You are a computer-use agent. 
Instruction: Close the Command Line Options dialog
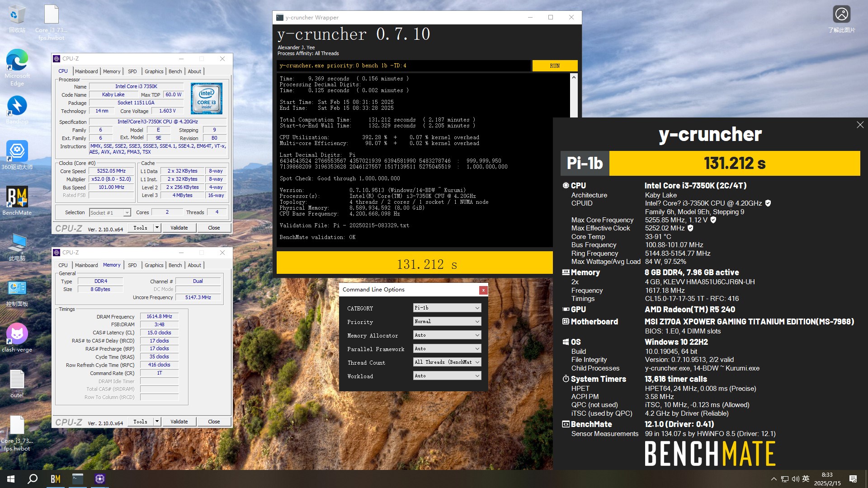[483, 290]
